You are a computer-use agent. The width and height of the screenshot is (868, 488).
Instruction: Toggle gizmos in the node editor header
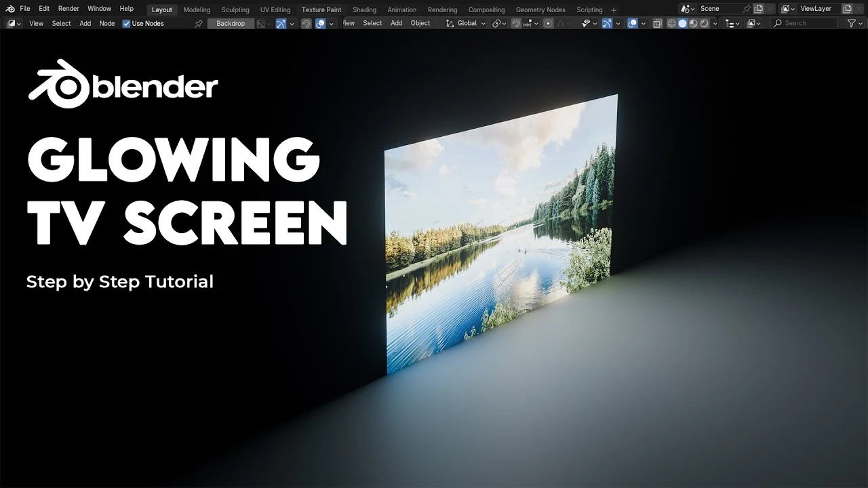pyautogui.click(x=281, y=23)
